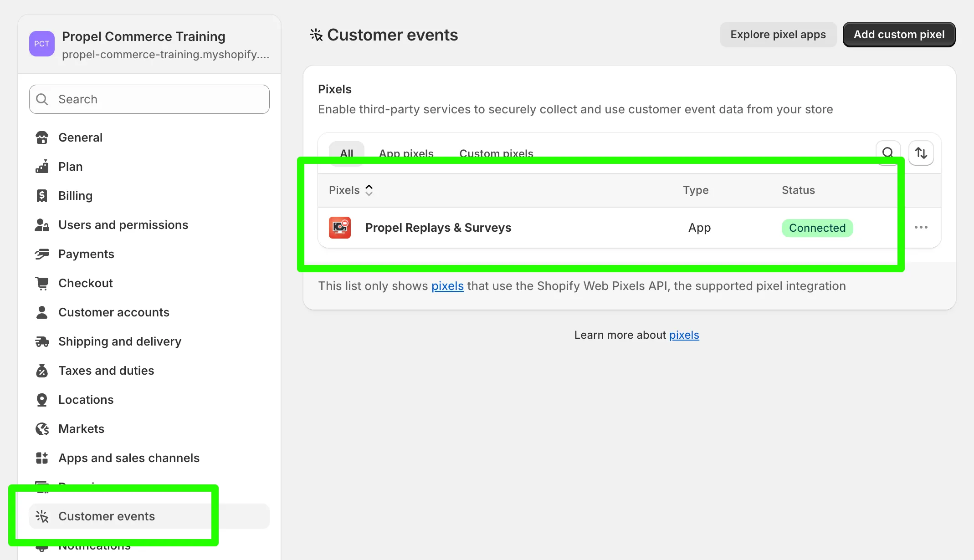Follow the pixels link in the list note
The width and height of the screenshot is (974, 560).
[x=447, y=286]
